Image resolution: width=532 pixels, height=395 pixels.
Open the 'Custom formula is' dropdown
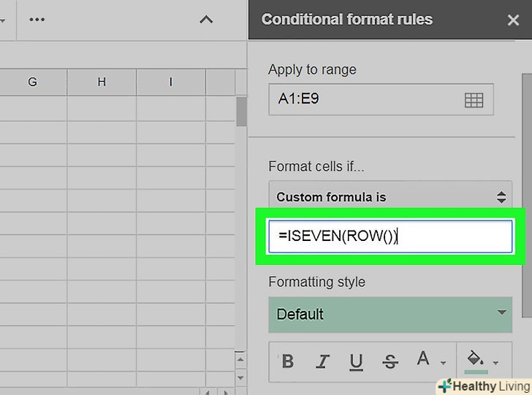click(x=390, y=197)
